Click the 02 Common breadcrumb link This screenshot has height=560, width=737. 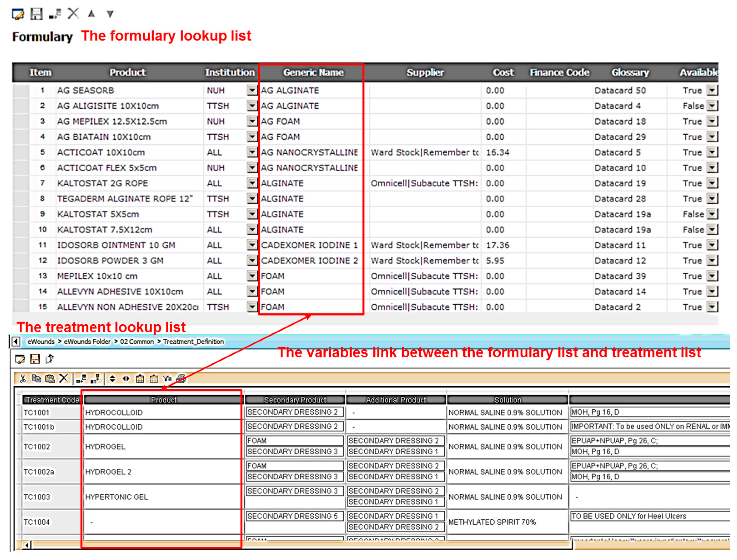[137, 342]
